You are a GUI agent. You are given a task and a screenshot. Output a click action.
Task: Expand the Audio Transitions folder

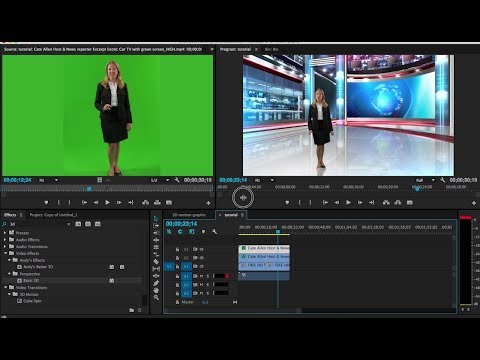(5, 247)
